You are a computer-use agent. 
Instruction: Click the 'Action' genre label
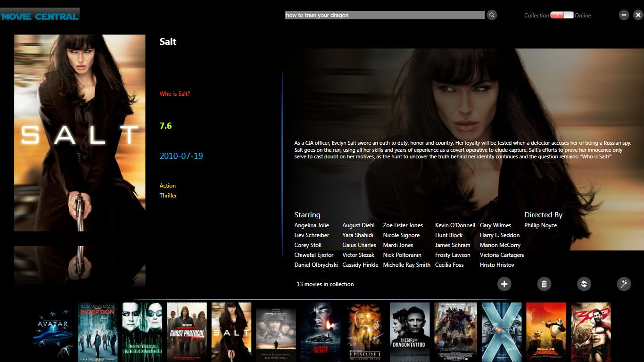[167, 186]
